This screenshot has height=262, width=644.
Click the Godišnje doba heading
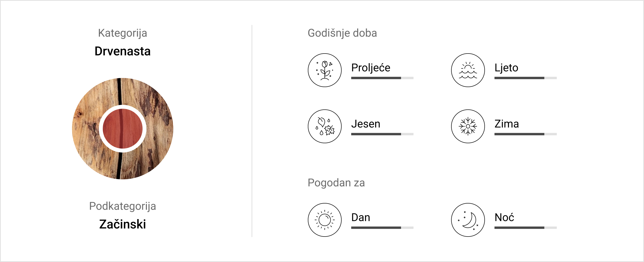click(342, 33)
